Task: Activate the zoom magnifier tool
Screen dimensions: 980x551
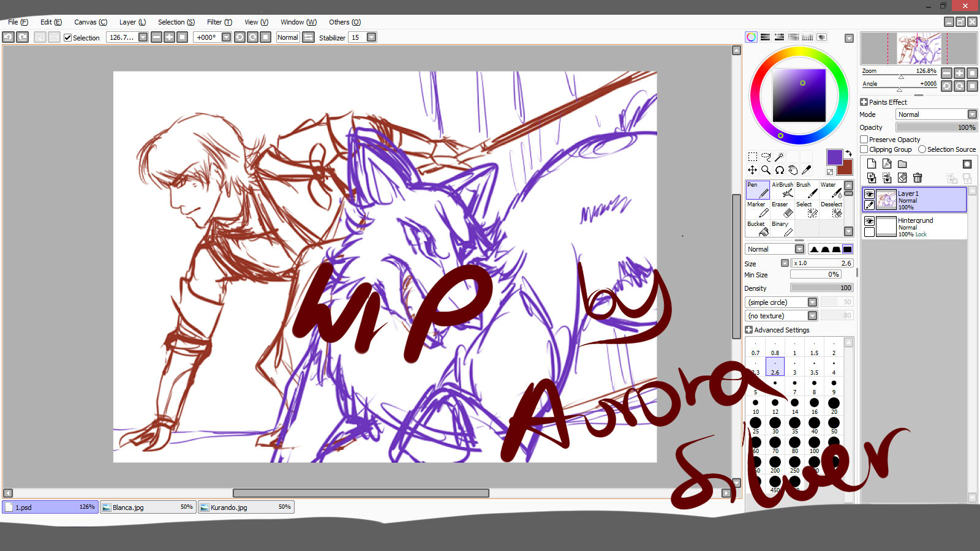Action: 766,170
